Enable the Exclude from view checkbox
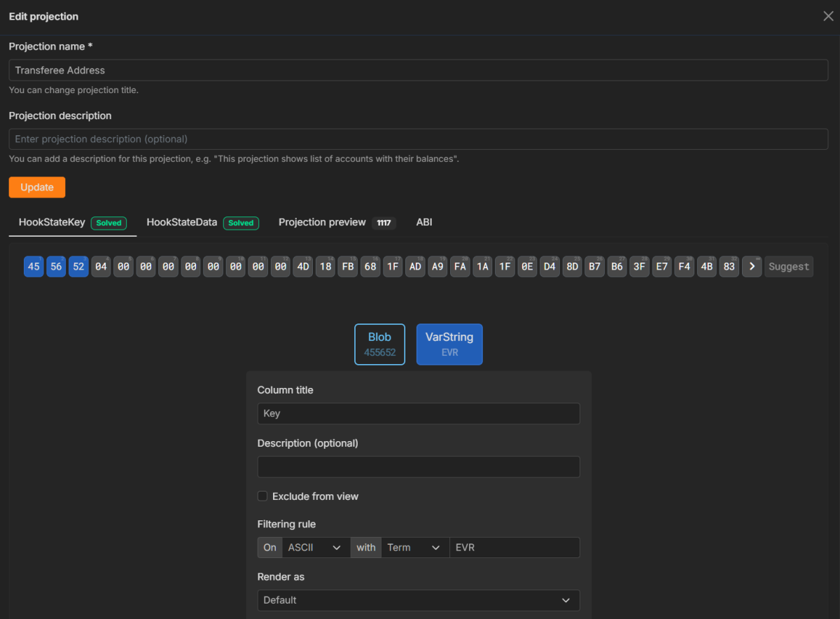The width and height of the screenshot is (840, 619). (262, 496)
